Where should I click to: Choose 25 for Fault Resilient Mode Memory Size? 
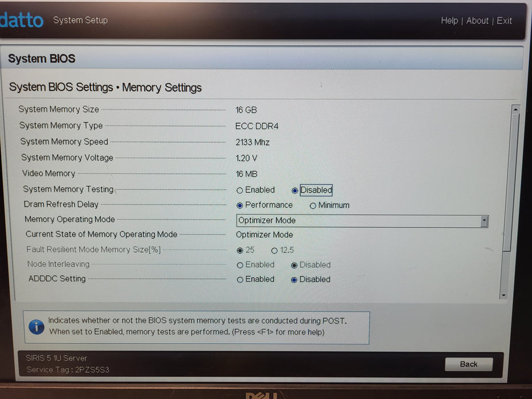[240, 250]
